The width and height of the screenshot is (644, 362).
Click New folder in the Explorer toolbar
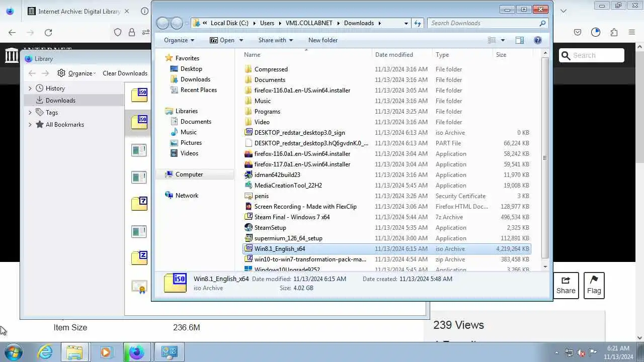(323, 40)
